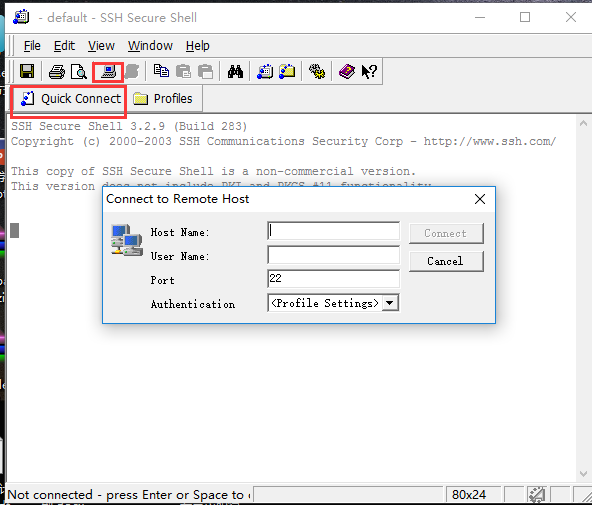Image resolution: width=592 pixels, height=505 pixels.
Task: Click the first Paste clipboard icon
Action: pyautogui.click(x=183, y=71)
